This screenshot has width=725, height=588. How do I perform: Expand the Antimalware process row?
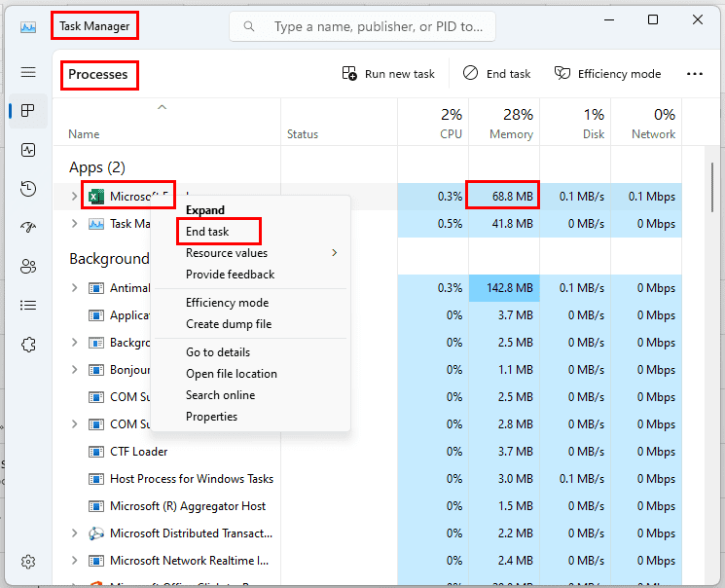[74, 288]
